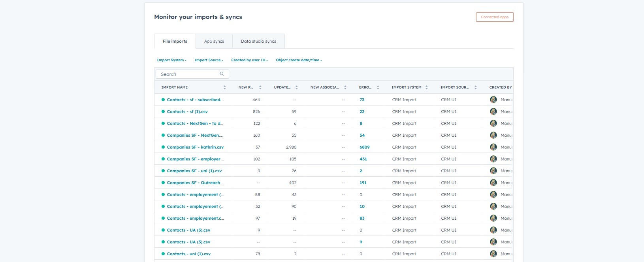The width and height of the screenshot is (644, 262).
Task: Open Companies SF - kathrin.csv import
Action: tap(195, 147)
